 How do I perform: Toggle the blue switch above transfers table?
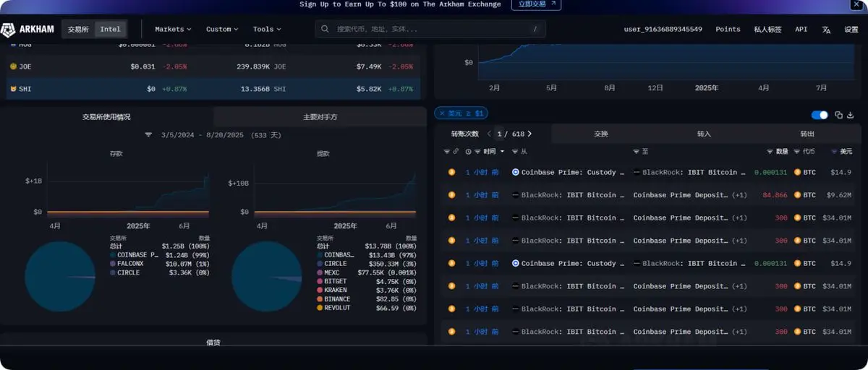coord(820,115)
